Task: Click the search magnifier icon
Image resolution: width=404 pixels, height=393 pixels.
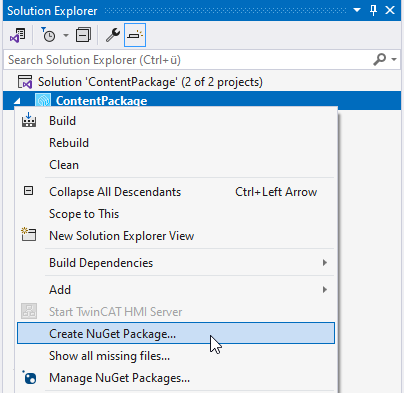Action: [380, 60]
